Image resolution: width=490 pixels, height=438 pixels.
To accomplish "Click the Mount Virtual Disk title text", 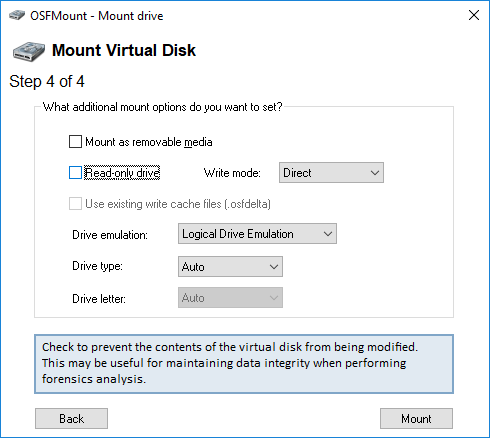I will [x=124, y=50].
